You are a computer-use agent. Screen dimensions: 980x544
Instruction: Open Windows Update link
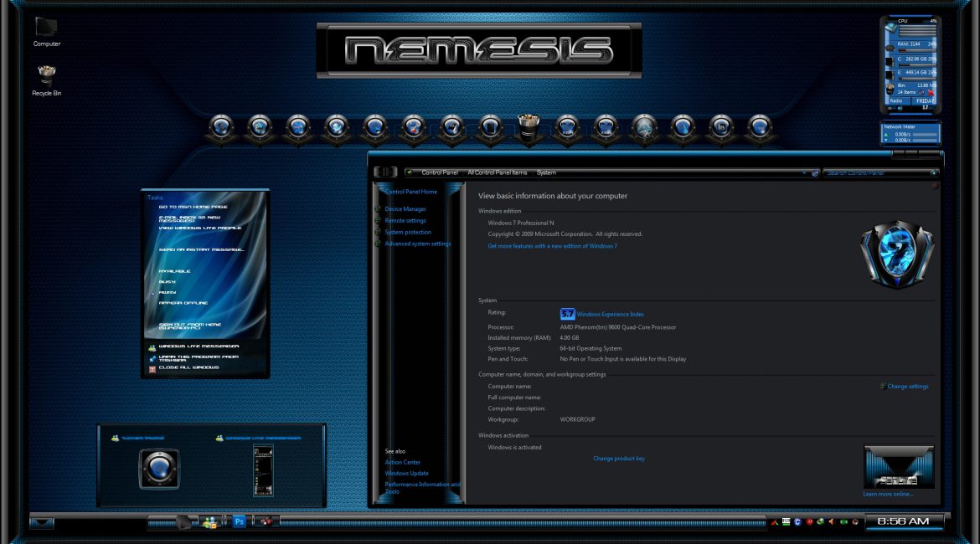406,474
